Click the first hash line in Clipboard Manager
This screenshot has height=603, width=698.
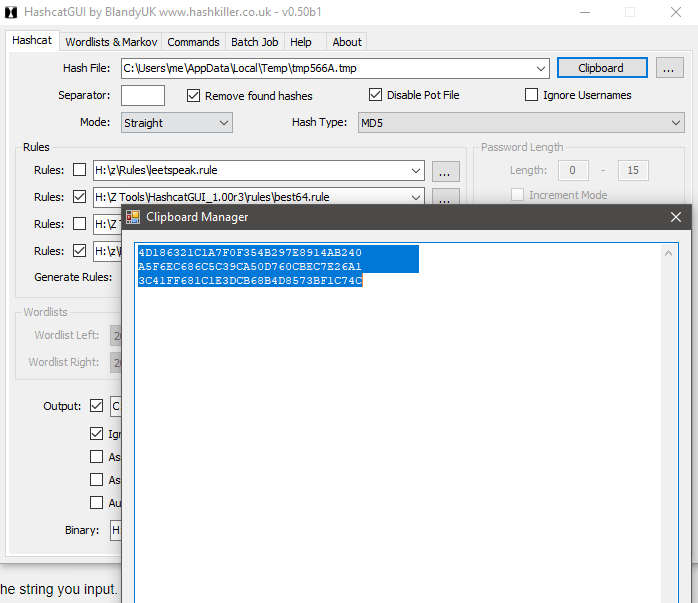pos(250,253)
